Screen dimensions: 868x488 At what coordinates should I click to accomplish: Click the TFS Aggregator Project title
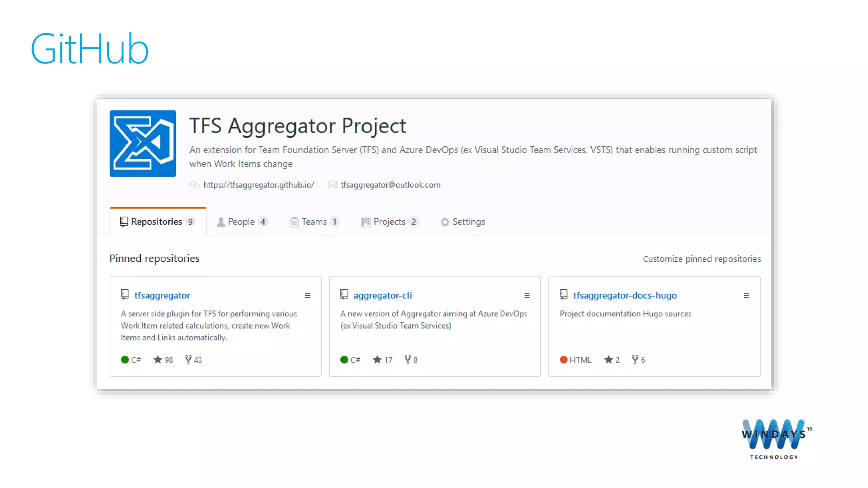coord(298,126)
